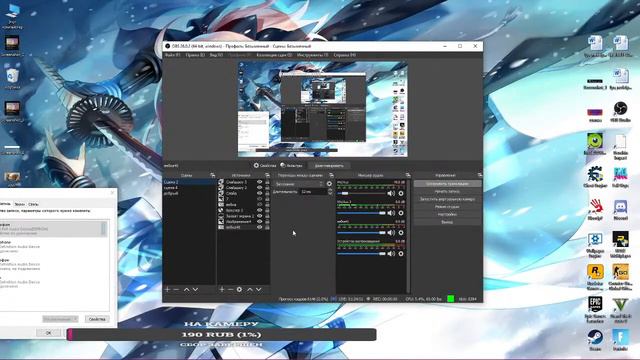This screenshot has width=640, height=360.
Task: Click Начать запись to start recording
Action: pyautogui.click(x=447, y=191)
